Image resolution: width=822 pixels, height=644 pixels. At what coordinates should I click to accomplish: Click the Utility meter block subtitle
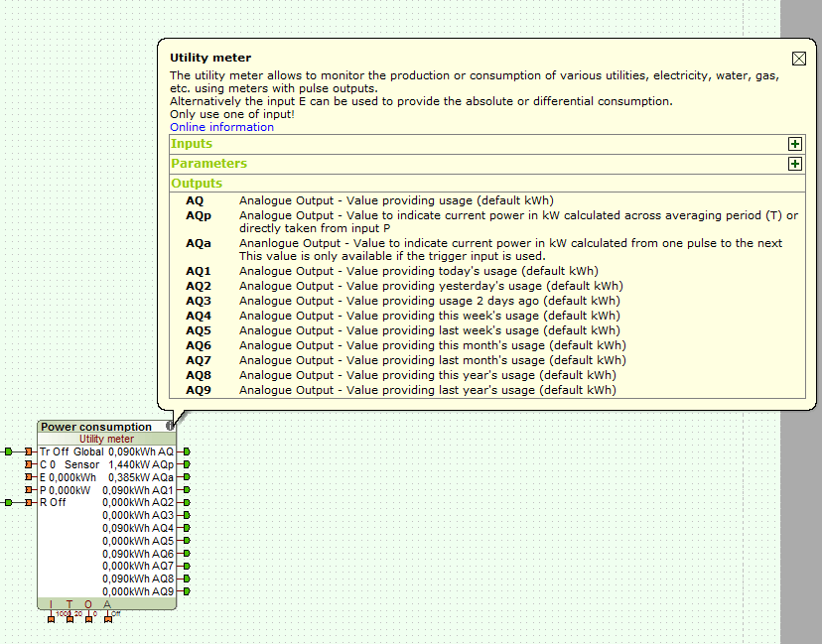click(106, 439)
